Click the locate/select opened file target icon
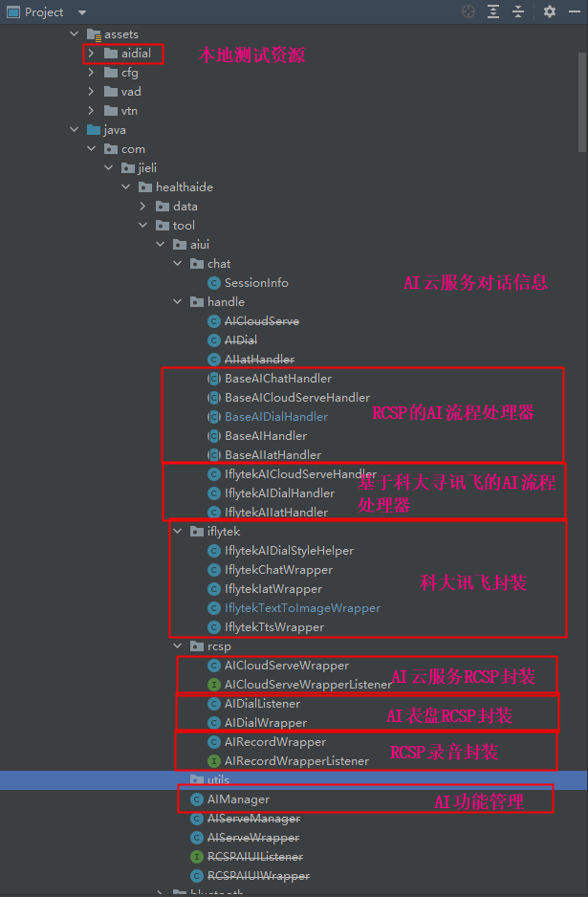588x897 pixels. [468, 11]
